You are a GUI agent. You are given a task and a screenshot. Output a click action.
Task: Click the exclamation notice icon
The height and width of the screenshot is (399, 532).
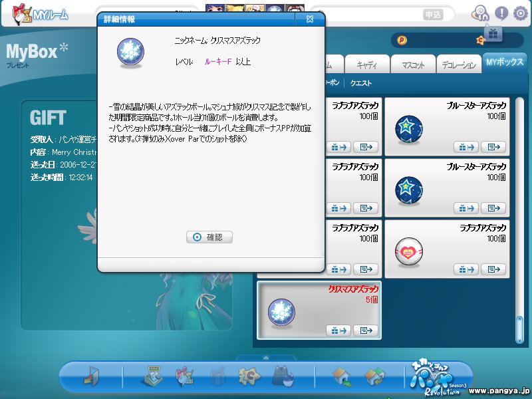501,13
